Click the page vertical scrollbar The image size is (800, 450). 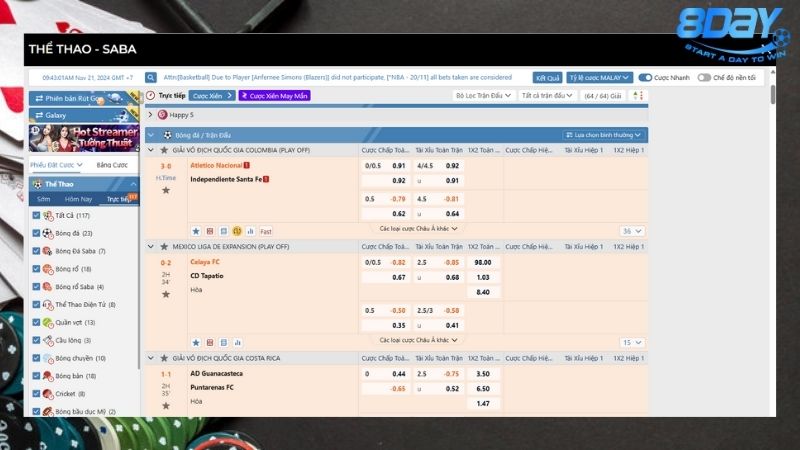(772, 95)
